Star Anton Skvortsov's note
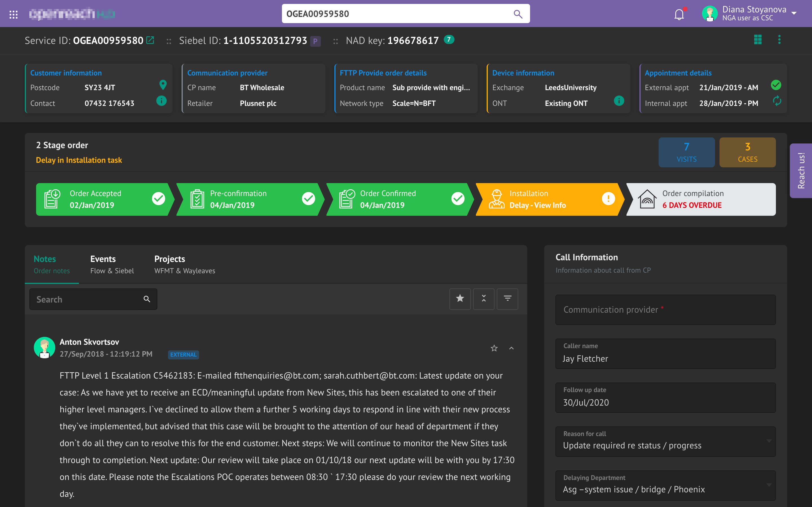812x507 pixels. pyautogui.click(x=494, y=348)
